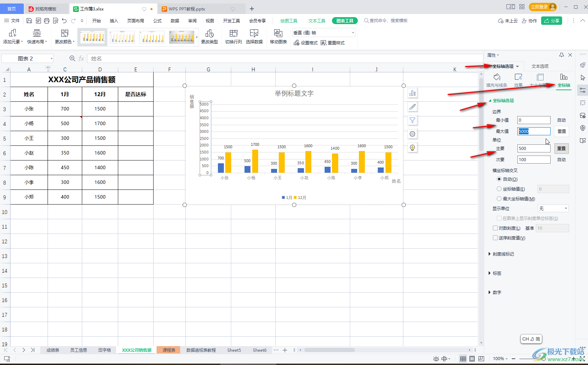Click the chart elements floating icon
588x365 pixels.
(412, 93)
